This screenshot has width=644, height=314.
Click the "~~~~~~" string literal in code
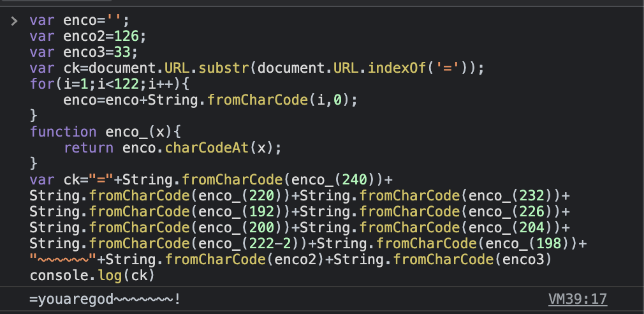[63, 260]
